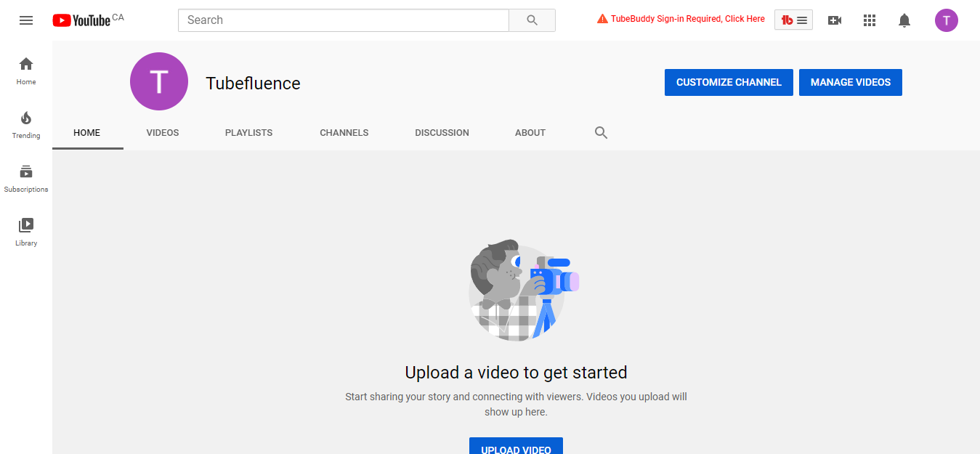Switch to the HOME channel tab
980x454 pixels.
[87, 133]
